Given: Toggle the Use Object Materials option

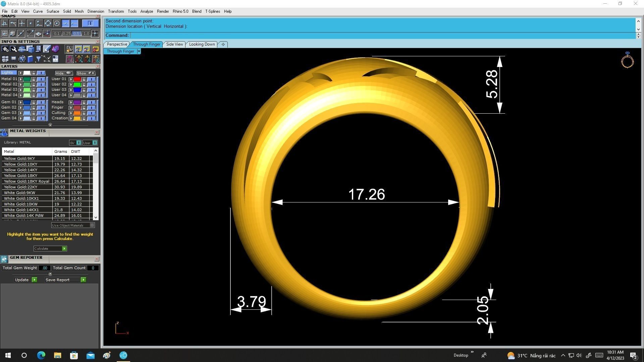Looking at the screenshot, I should click(92, 225).
